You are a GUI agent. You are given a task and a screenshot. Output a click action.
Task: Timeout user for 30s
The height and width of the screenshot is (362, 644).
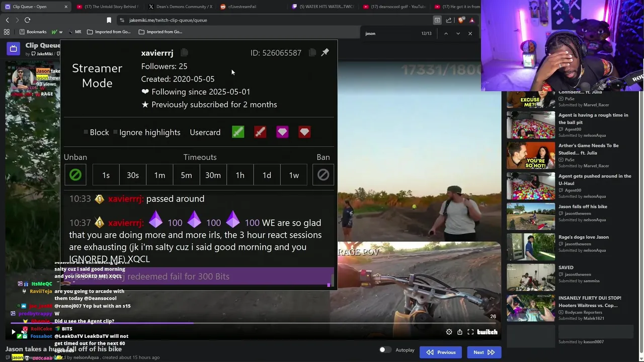click(133, 175)
